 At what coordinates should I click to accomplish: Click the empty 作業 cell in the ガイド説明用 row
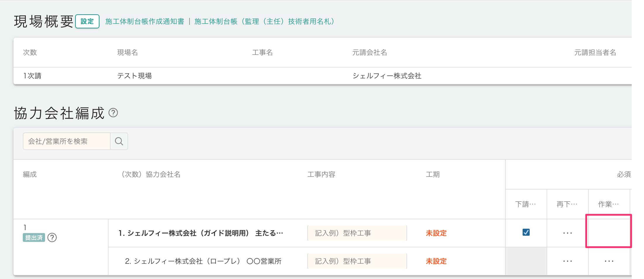[x=608, y=231]
